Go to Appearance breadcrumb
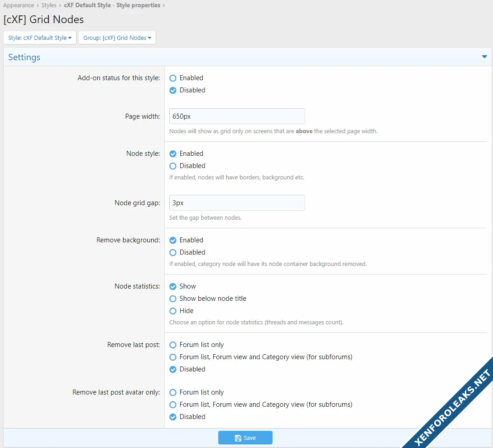 pos(19,5)
